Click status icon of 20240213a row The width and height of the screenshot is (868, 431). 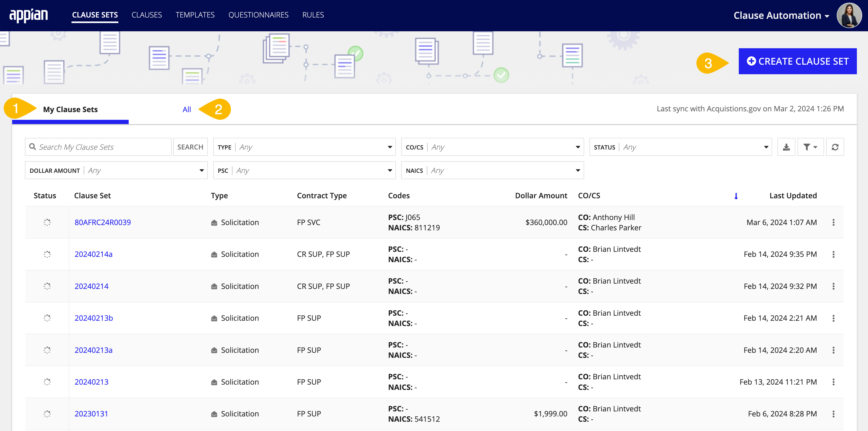[47, 350]
